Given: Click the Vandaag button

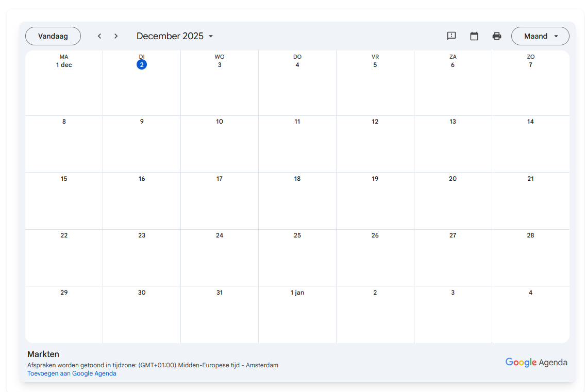Looking at the screenshot, I should coord(53,36).
